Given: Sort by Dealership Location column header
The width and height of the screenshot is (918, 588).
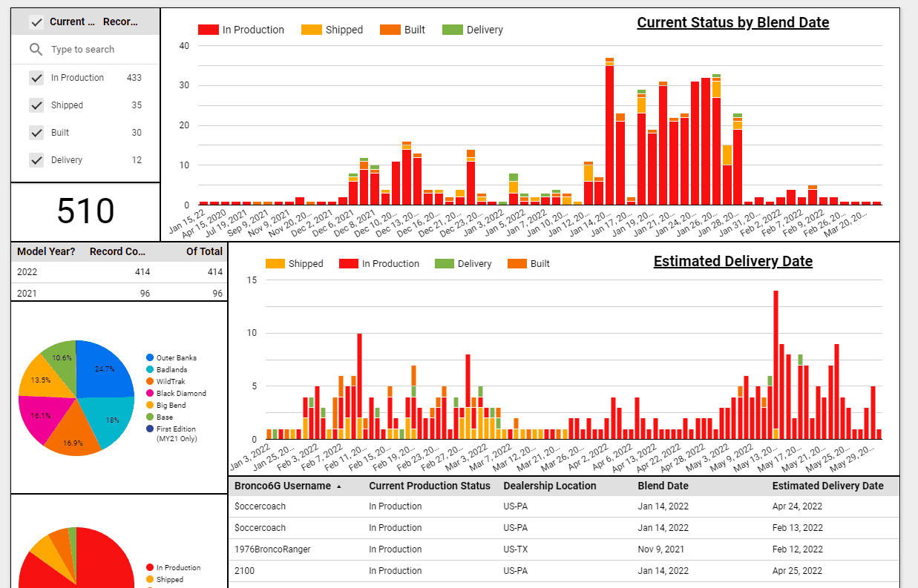Looking at the screenshot, I should click(x=550, y=486).
